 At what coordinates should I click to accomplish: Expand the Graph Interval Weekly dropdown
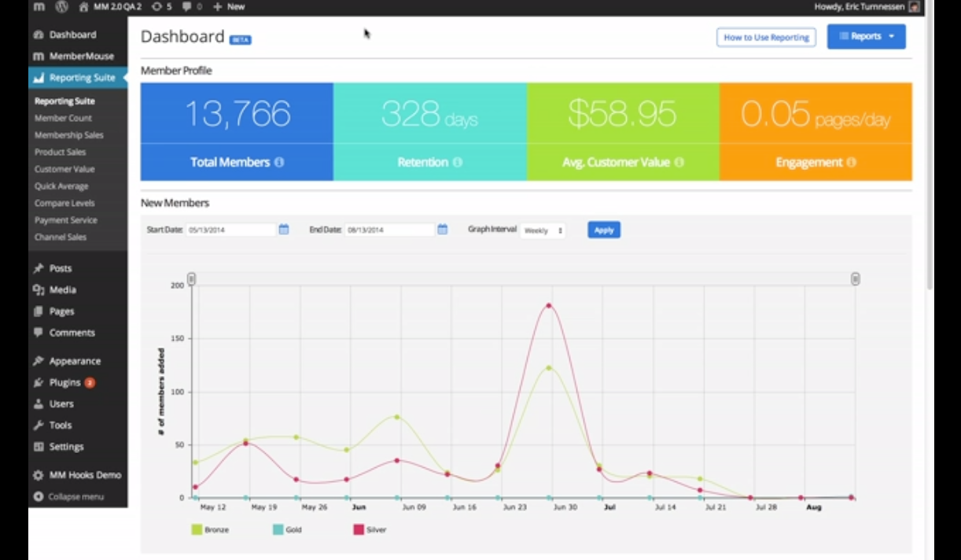543,230
